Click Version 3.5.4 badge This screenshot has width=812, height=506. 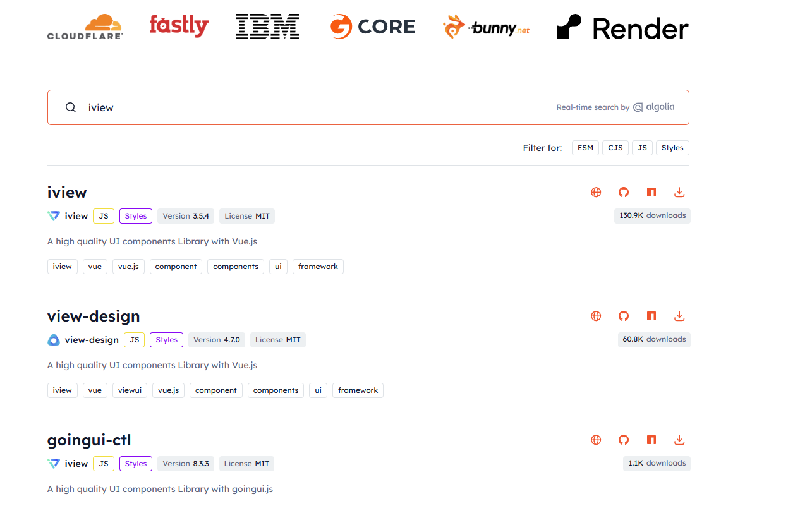click(x=186, y=216)
